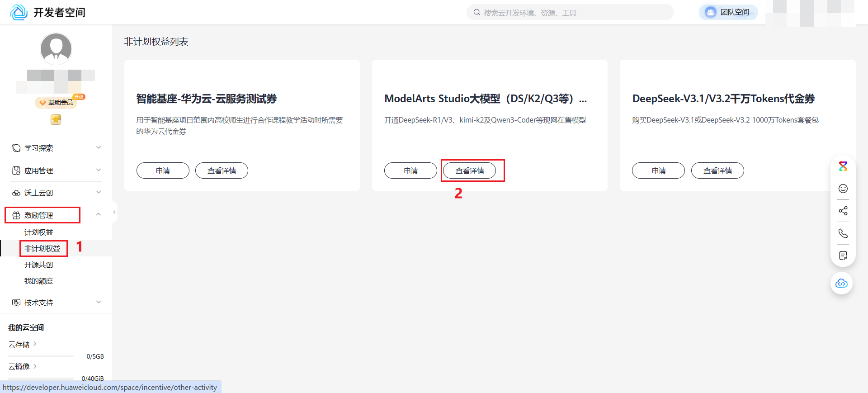The image size is (868, 393).
Task: Click the 我的云空间 heading
Action: [26, 327]
